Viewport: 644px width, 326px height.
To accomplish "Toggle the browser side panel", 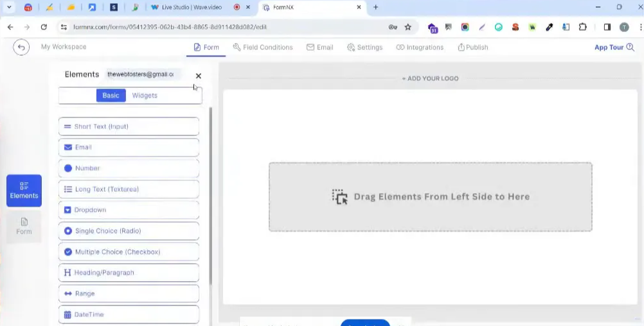I will pos(607,27).
